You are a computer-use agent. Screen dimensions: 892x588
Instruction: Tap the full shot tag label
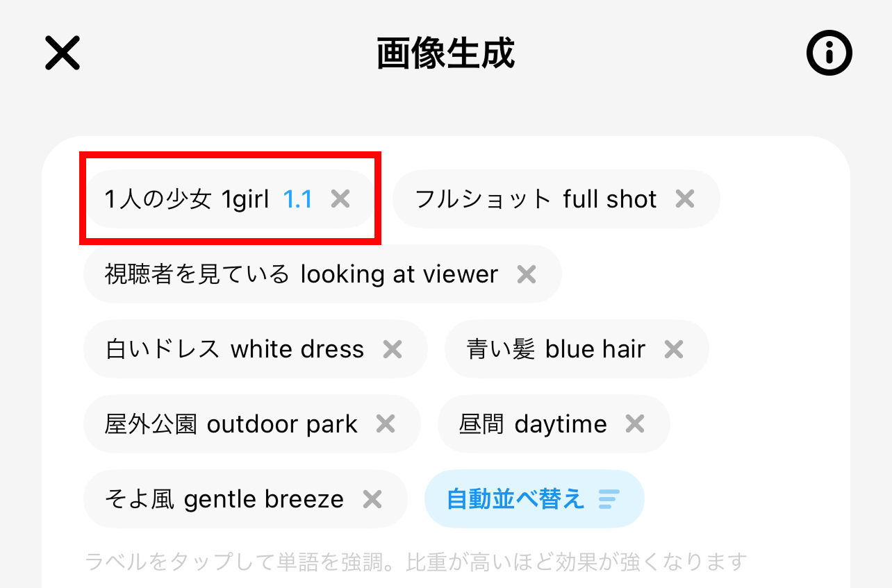pyautogui.click(x=535, y=200)
